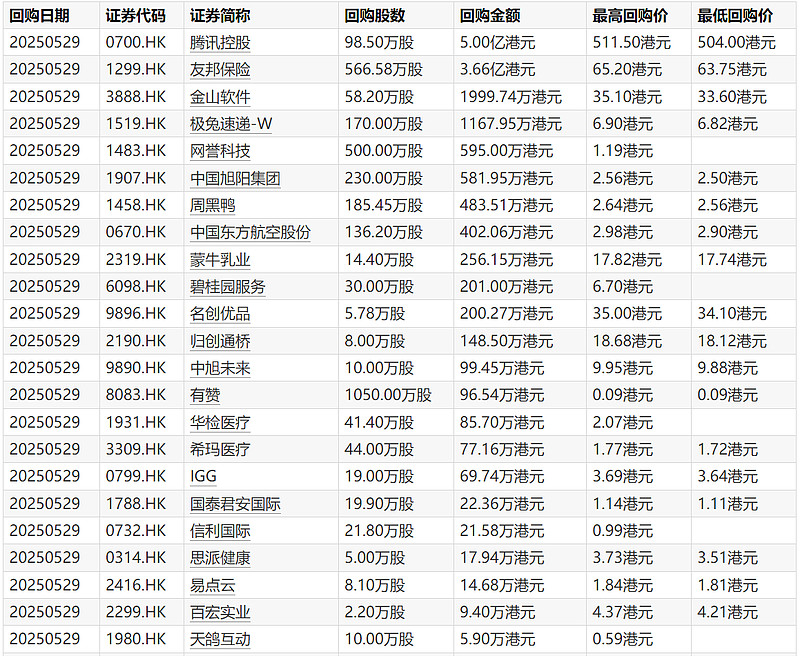Click the date in the 腾讯控股 row
This screenshot has width=800, height=656.
[x=44, y=42]
